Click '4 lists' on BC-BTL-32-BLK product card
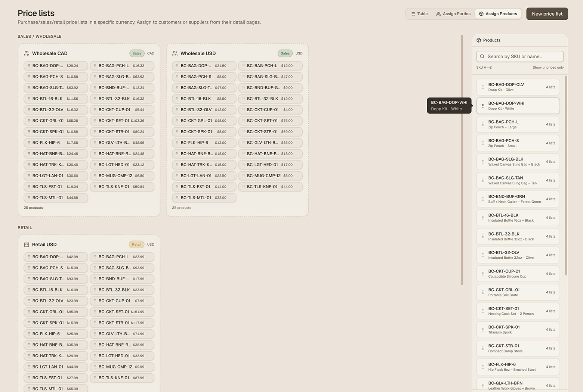The width and height of the screenshot is (583, 392). [550, 236]
